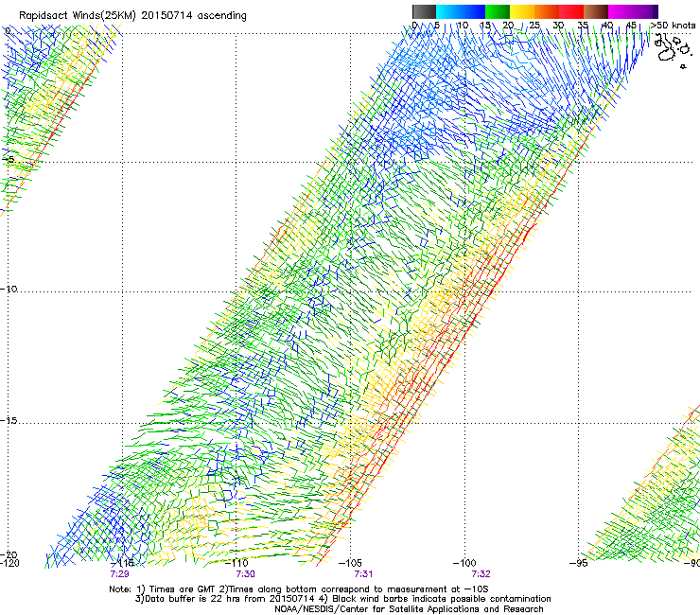This screenshot has height=615, width=700.
Task: Click the red 30–35 knots legend swatch
Action: click(x=571, y=11)
